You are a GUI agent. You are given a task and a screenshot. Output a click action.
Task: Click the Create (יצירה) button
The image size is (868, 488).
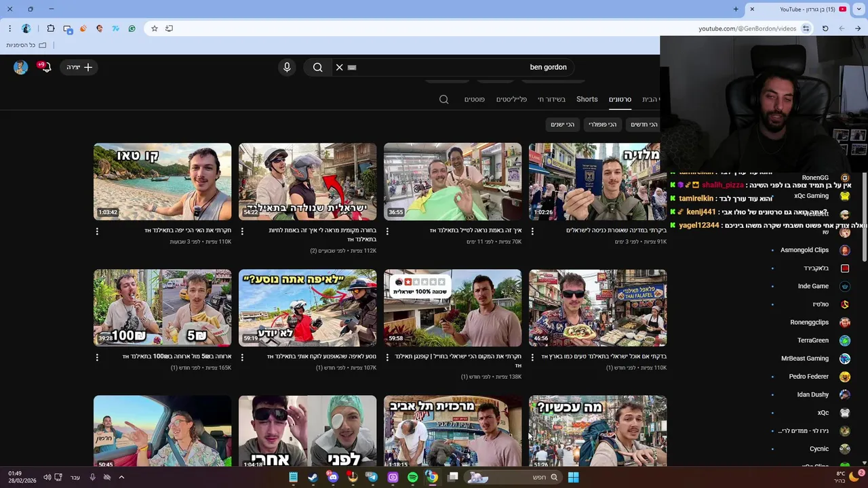(79, 67)
